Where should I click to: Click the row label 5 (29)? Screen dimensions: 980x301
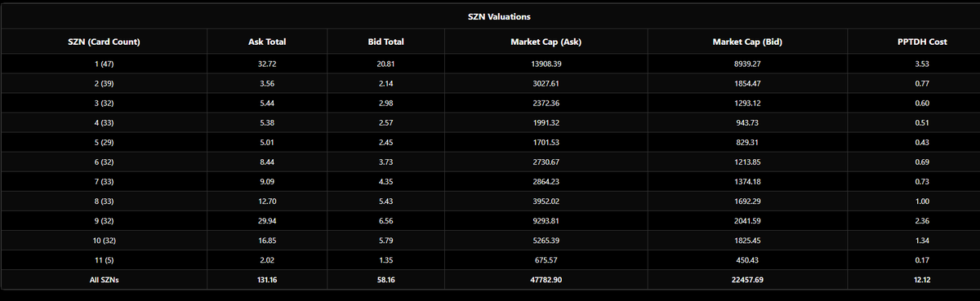click(x=104, y=143)
